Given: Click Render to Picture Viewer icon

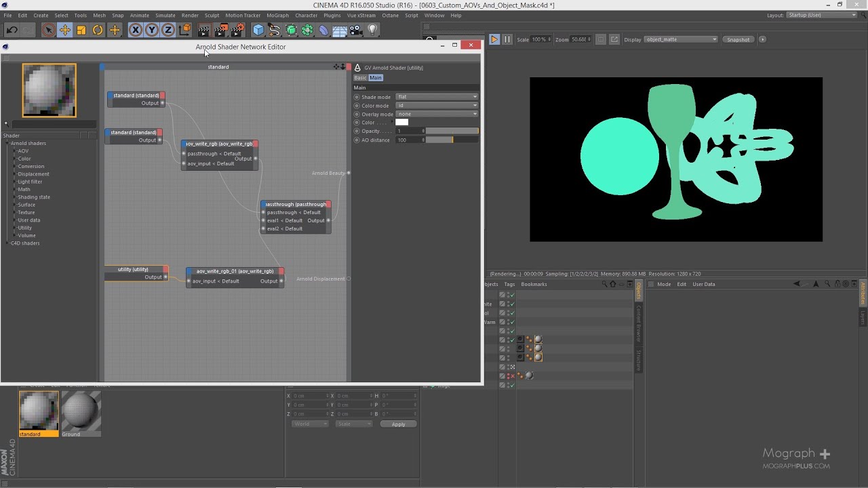Looking at the screenshot, I should [220, 30].
